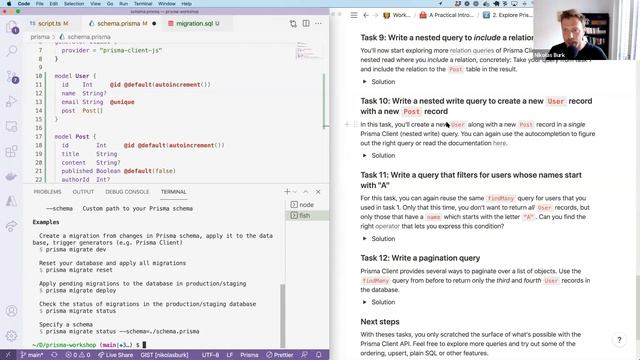640x360 pixels.
Task: Create a new terminal with plus icon
Action: 287,191
